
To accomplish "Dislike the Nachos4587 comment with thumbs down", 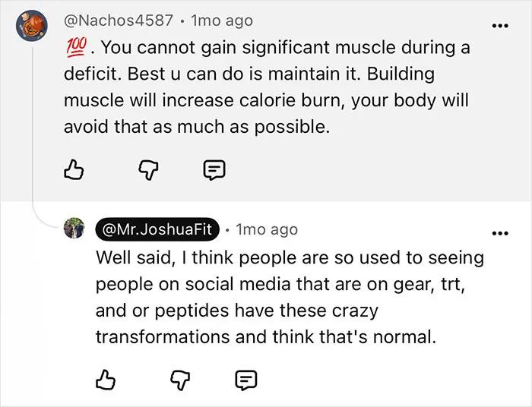I will click(149, 170).
